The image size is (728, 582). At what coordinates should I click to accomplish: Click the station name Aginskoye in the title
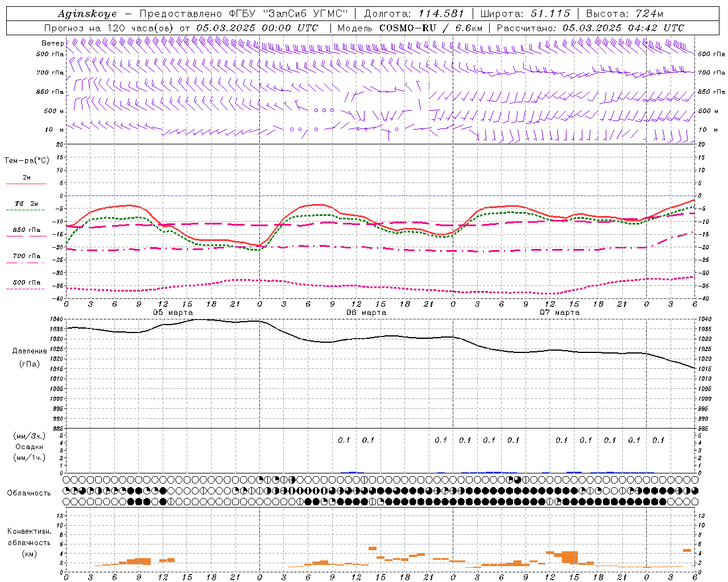coord(87,14)
